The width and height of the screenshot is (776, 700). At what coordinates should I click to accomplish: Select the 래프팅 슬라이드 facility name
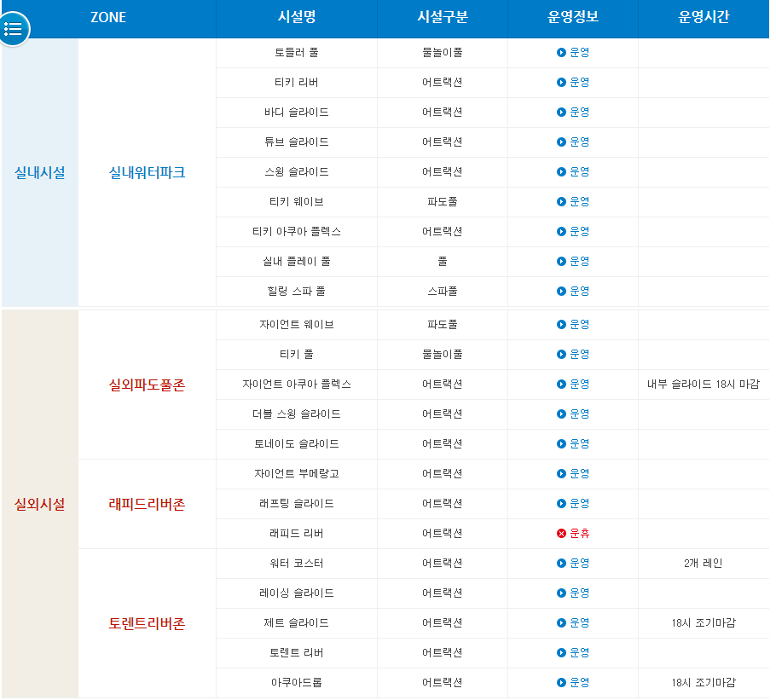(297, 503)
